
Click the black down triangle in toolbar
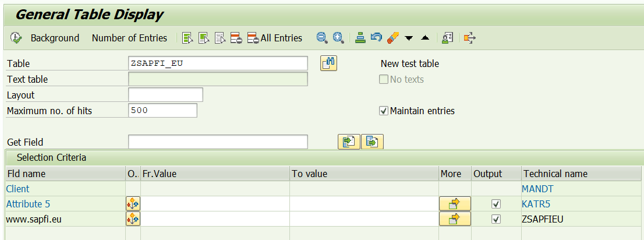(409, 38)
